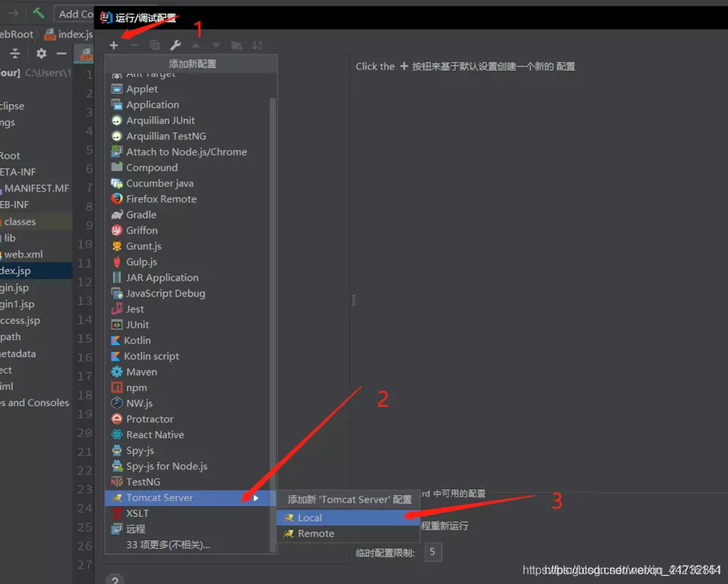The height and width of the screenshot is (584, 728).
Task: Click the project panel gear settings icon
Action: (41, 54)
